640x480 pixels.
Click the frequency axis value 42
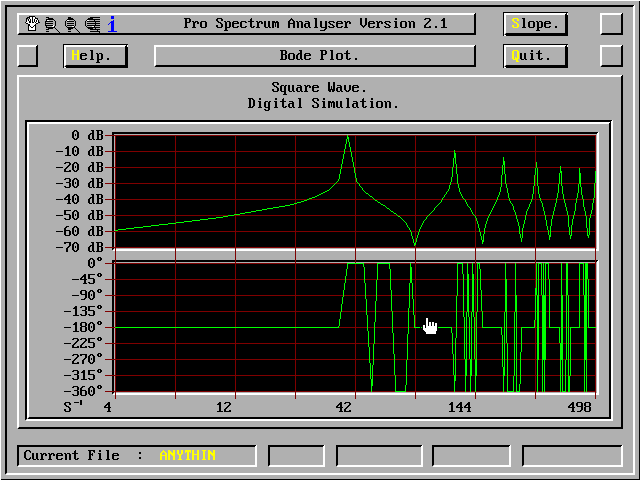click(343, 407)
